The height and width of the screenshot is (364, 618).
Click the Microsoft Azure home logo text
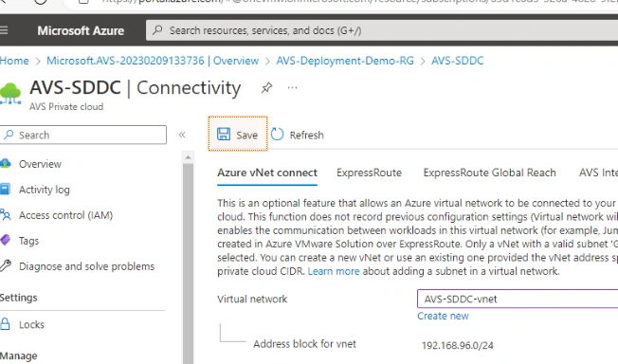point(81,30)
